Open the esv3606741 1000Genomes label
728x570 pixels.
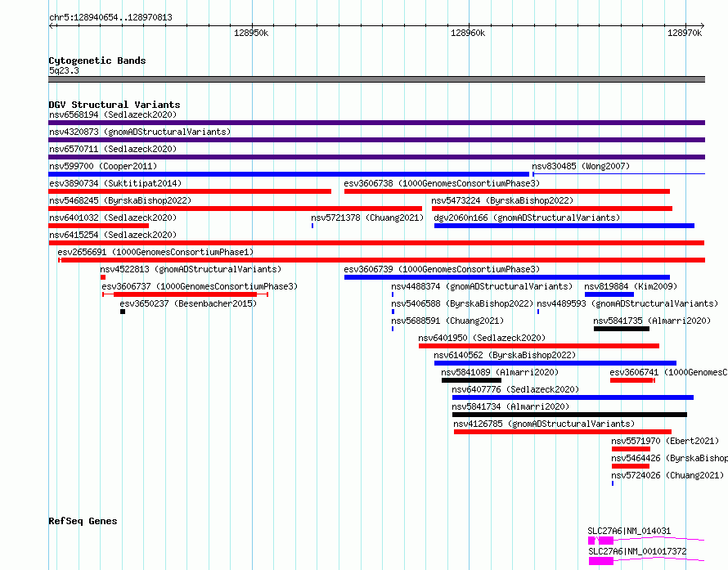coord(668,372)
